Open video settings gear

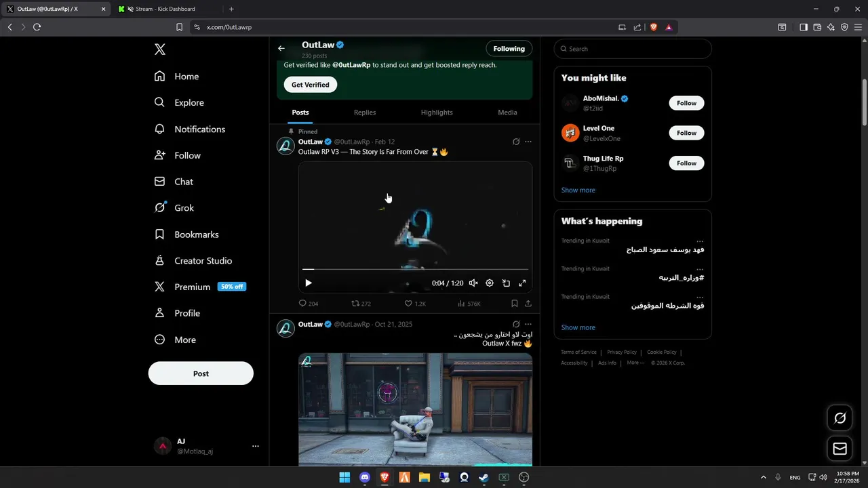click(490, 283)
